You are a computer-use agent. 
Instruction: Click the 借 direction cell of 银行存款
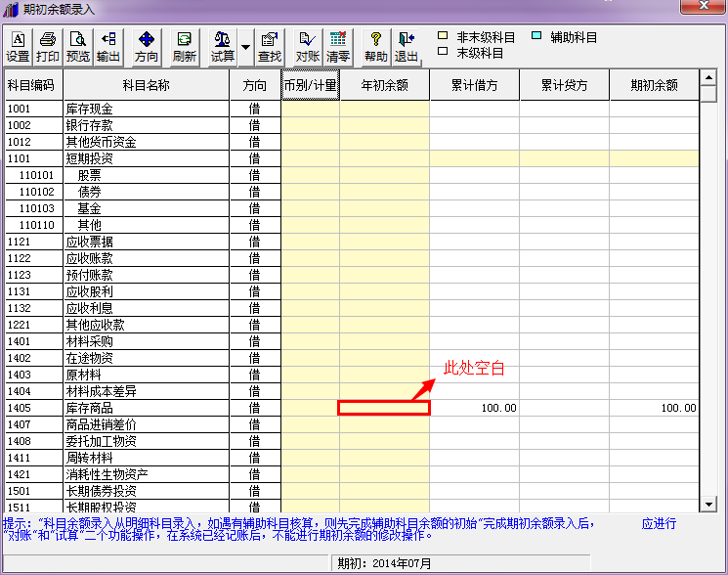coord(255,125)
